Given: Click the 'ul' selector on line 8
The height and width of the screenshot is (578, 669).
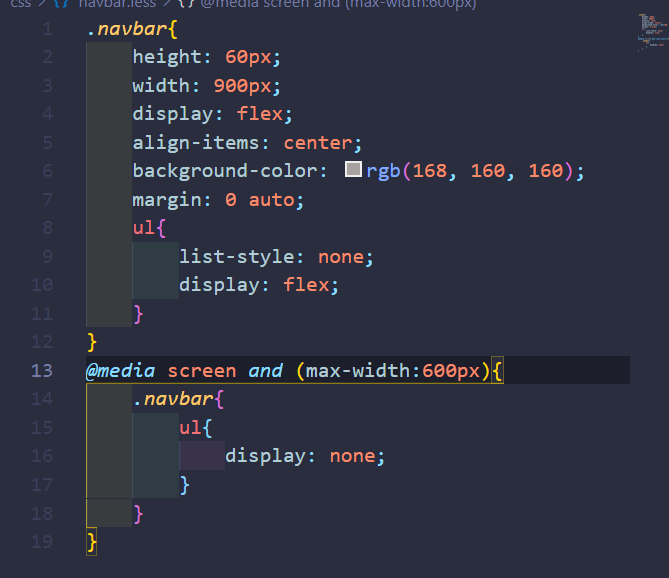Looking at the screenshot, I should pyautogui.click(x=144, y=227).
